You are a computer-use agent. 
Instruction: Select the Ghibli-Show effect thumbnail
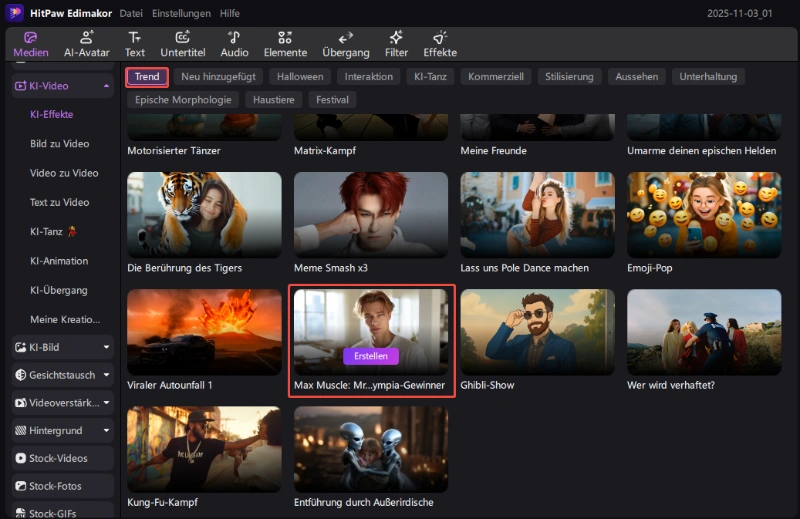point(537,331)
